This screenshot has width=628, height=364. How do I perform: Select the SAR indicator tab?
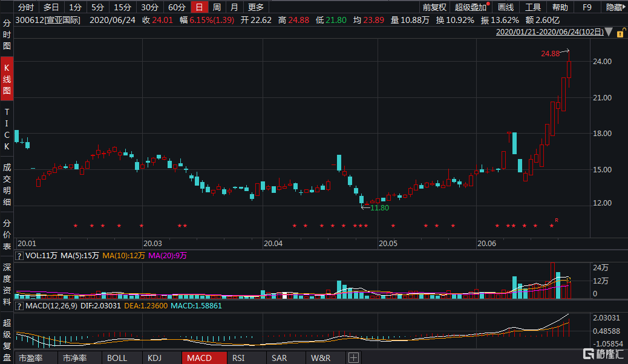click(x=279, y=358)
